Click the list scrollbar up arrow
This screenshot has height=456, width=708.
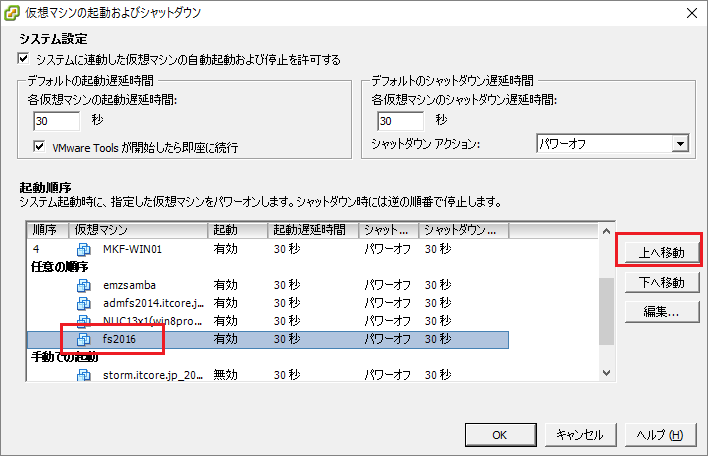coord(606,231)
